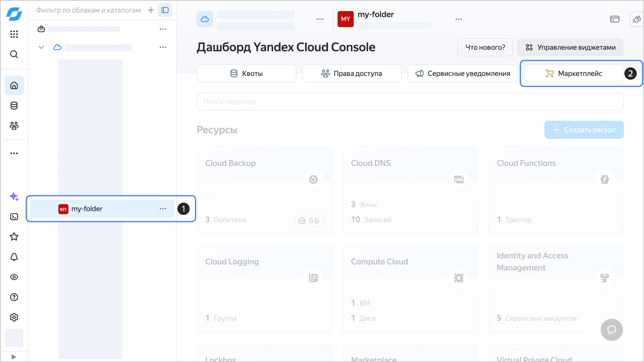The height and width of the screenshot is (362, 644).
Task: Open the "Права доступа" tab
Action: tap(352, 73)
